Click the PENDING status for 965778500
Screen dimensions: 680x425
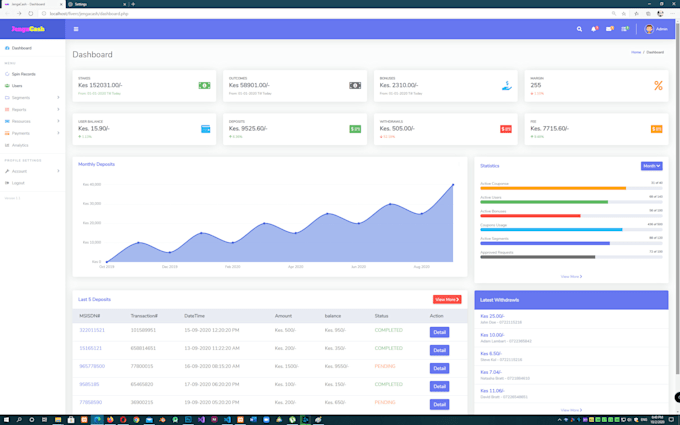point(385,366)
